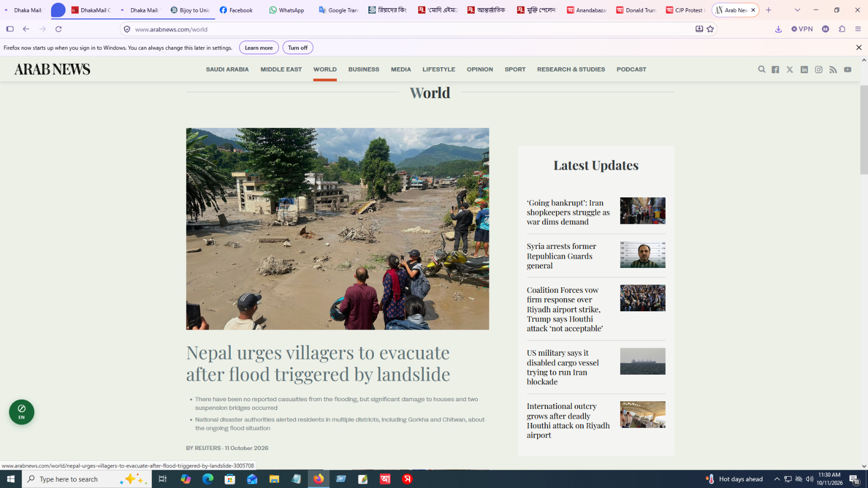Open the VPN toolbar button

pos(802,29)
